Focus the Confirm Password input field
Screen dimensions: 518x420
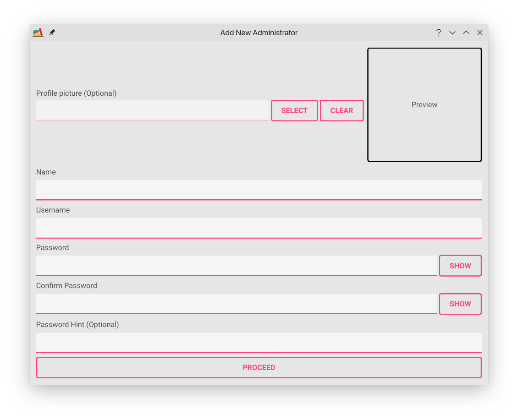tap(237, 304)
